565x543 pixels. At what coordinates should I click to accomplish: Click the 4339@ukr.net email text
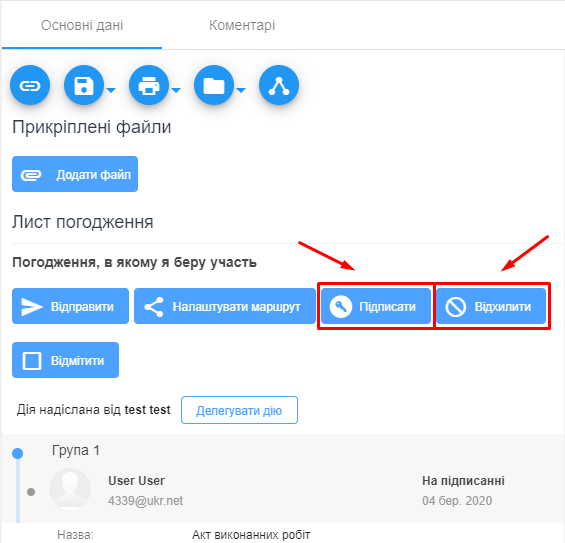click(x=146, y=500)
